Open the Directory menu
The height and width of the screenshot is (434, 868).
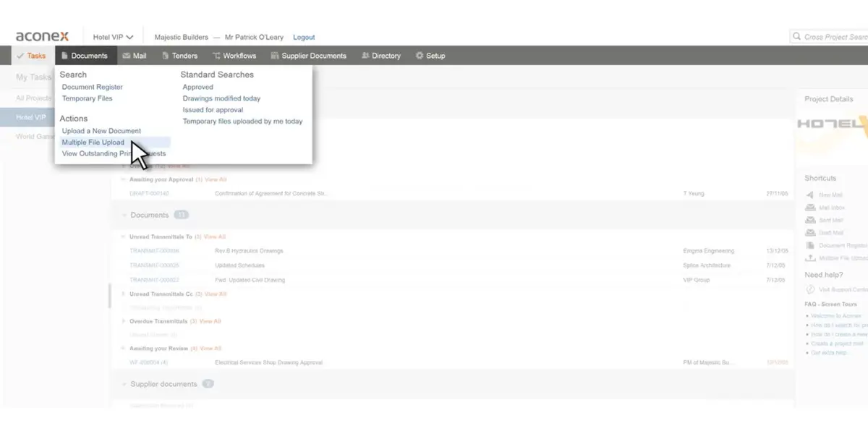tap(380, 56)
